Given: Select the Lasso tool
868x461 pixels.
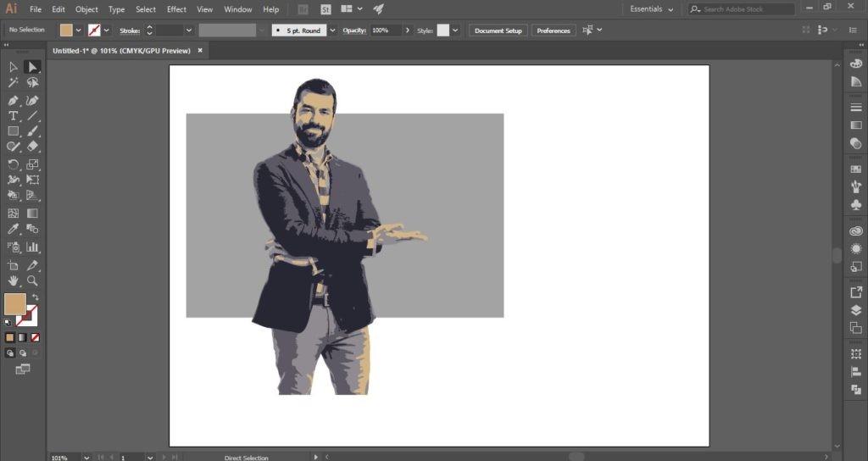Looking at the screenshot, I should [32, 82].
